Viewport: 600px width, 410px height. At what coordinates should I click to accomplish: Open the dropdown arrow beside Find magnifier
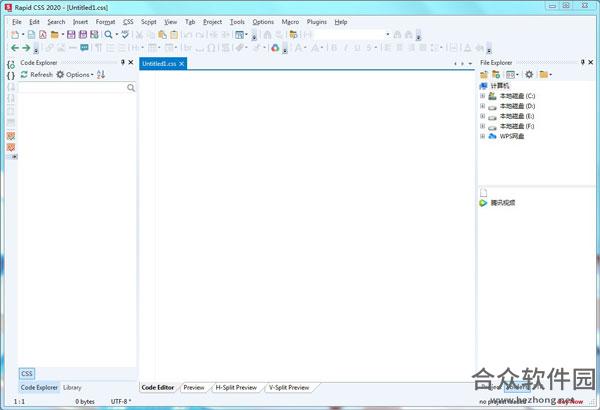coord(117,35)
